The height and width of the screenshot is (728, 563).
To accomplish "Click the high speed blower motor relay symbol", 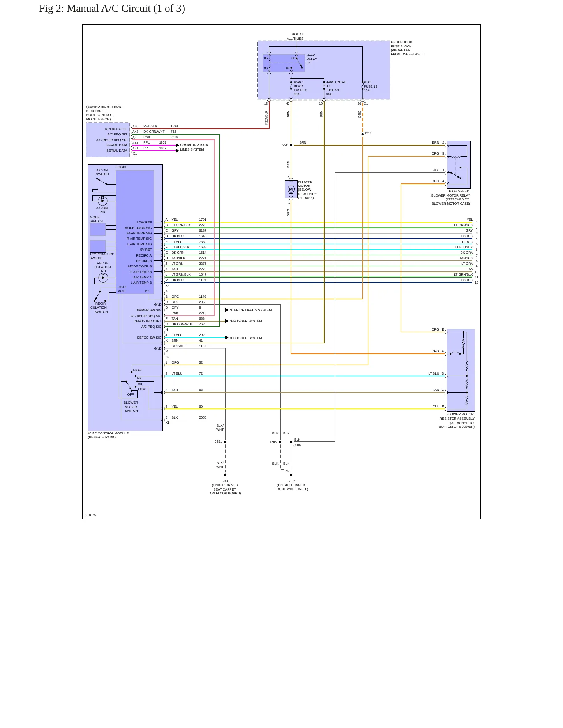I will 459,165.
